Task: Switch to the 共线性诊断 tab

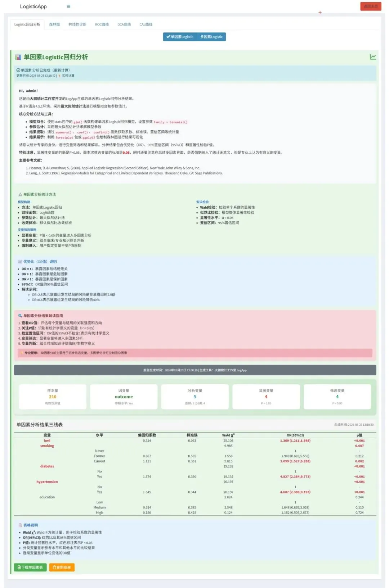Action: click(x=77, y=24)
